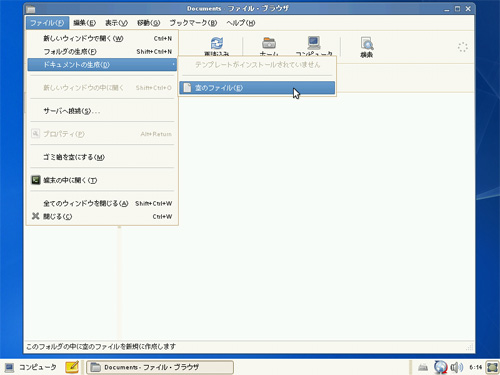Expand ドキュメントの生成(D) submenu

[102, 65]
